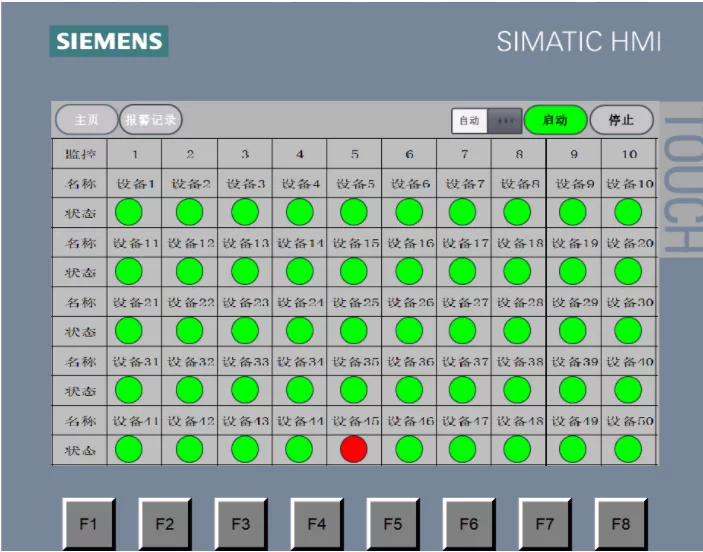The image size is (703, 552).
Task: Select the 设备9 name cell
Action: [574, 183]
